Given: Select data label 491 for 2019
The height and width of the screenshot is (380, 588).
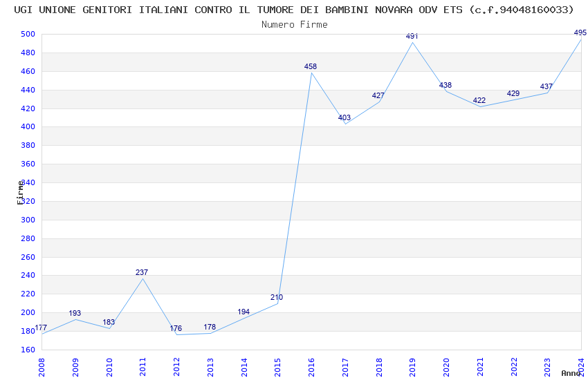Looking at the screenshot, I should 412,37.
